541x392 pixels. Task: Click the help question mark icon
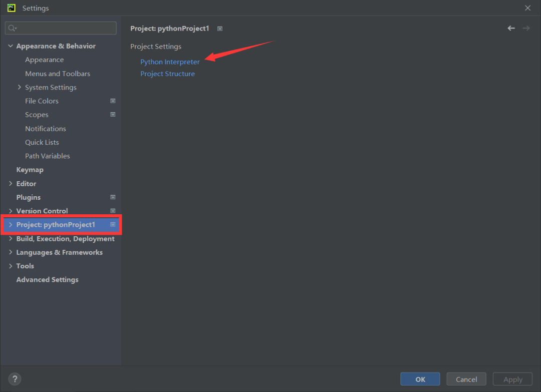(15, 379)
